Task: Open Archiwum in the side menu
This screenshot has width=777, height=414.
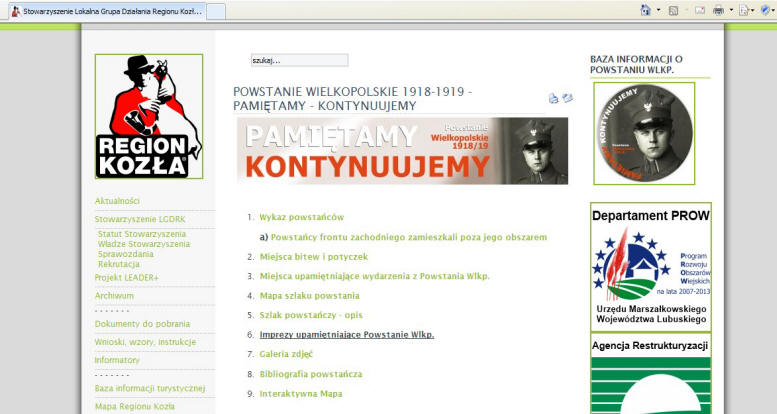Action: 114,296
